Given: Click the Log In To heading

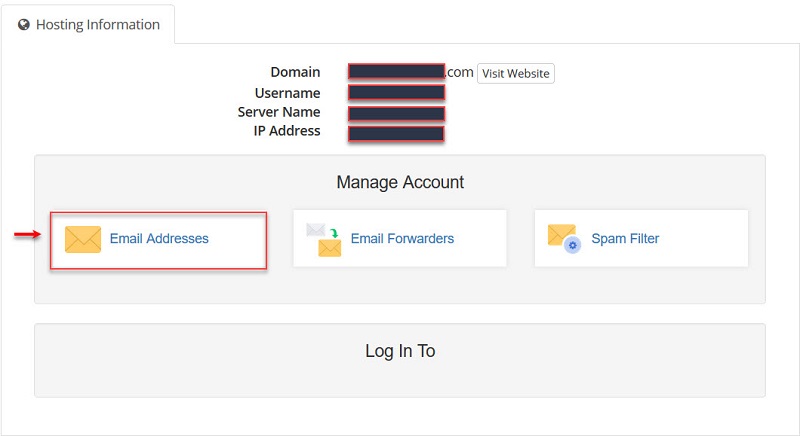Looking at the screenshot, I should [400, 351].
